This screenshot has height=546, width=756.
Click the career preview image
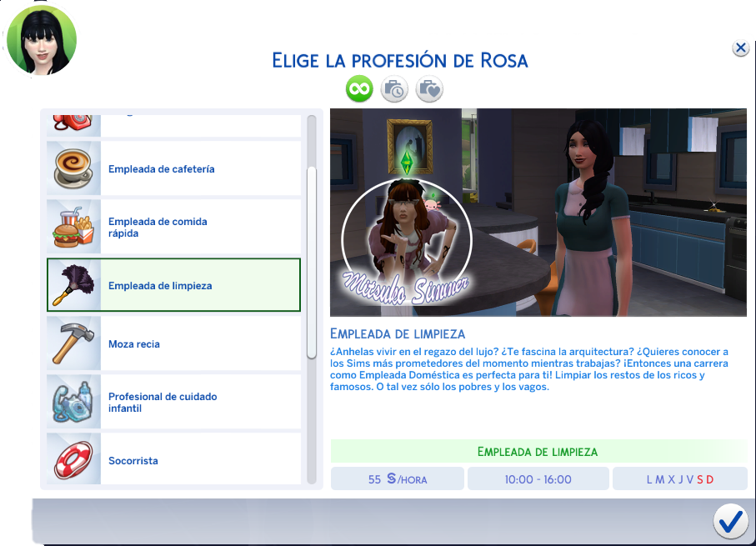click(x=538, y=213)
